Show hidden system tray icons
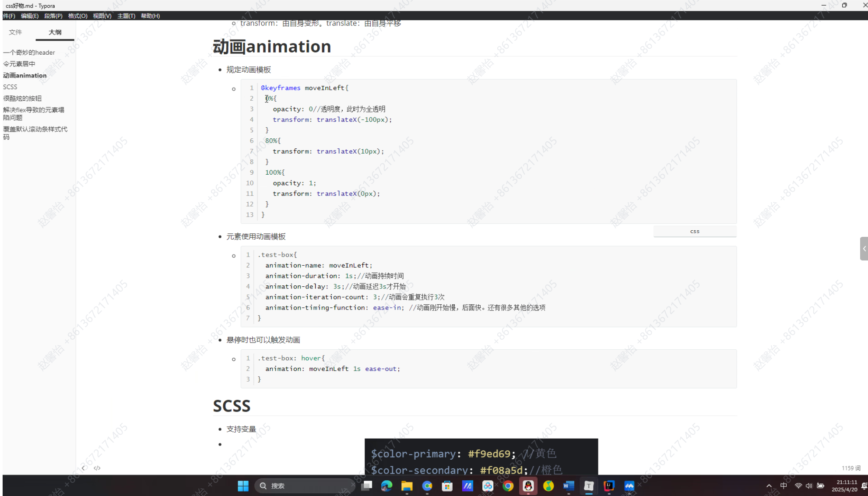 [769, 485]
